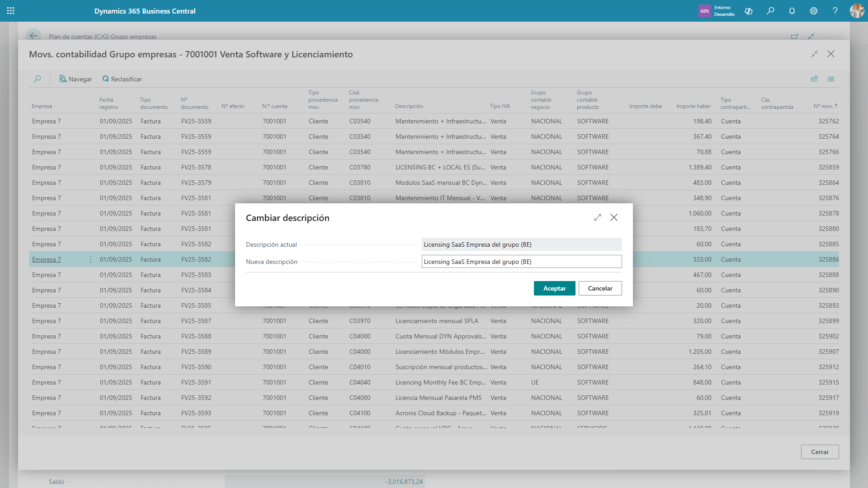868x488 pixels.
Task: Click Navegar in the toolbar
Action: point(76,79)
